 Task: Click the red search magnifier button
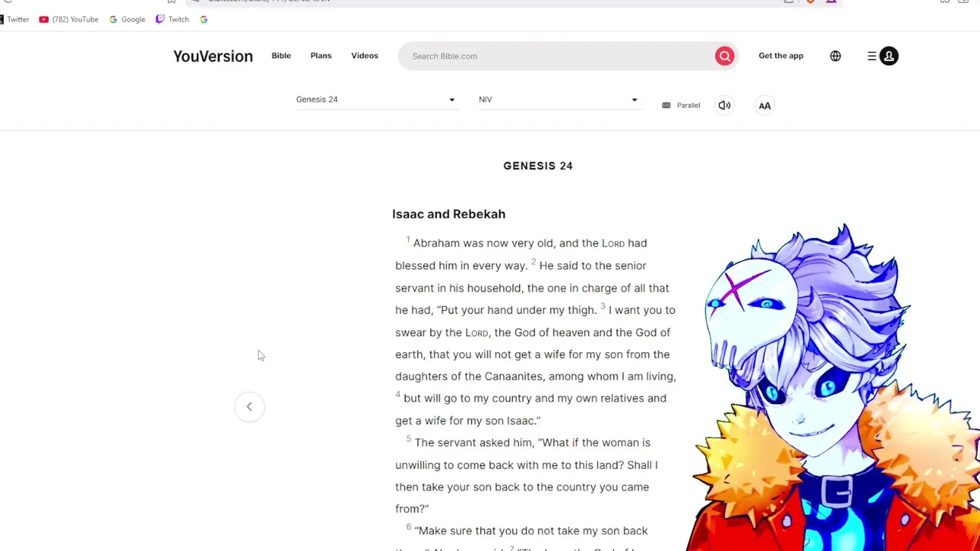coord(724,56)
